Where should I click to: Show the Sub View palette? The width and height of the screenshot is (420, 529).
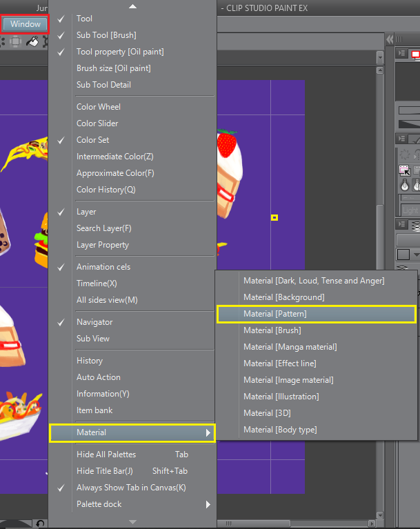tap(132, 339)
